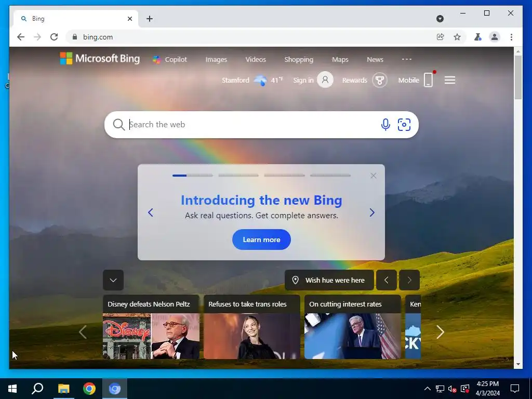This screenshot has width=532, height=399.
Task: Click the Sign in link
Action: click(x=303, y=81)
